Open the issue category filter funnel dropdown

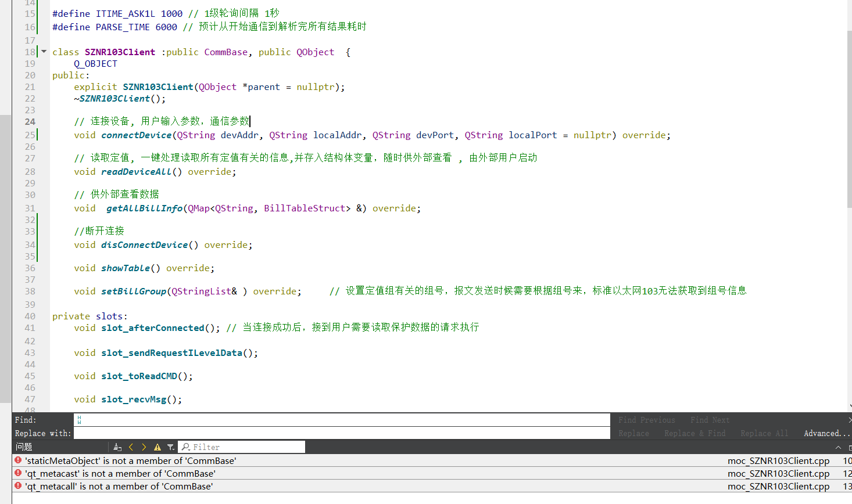point(171,447)
